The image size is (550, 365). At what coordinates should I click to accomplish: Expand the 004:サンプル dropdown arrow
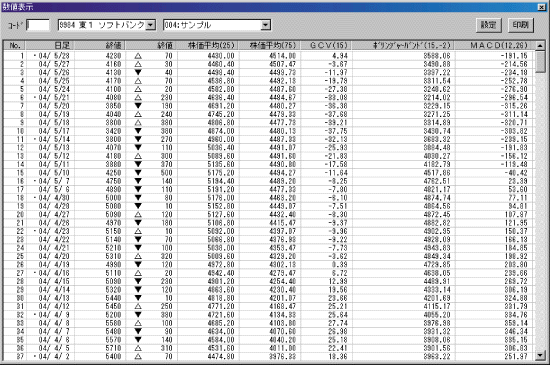click(266, 25)
